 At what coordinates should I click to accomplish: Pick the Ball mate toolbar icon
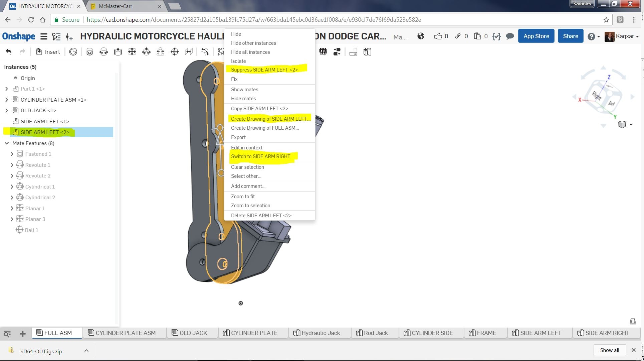(175, 52)
